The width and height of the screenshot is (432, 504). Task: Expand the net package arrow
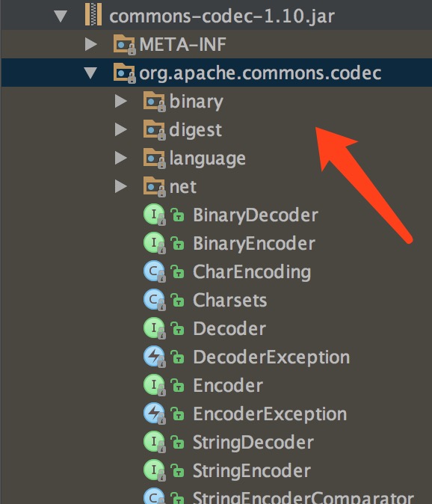[121, 186]
